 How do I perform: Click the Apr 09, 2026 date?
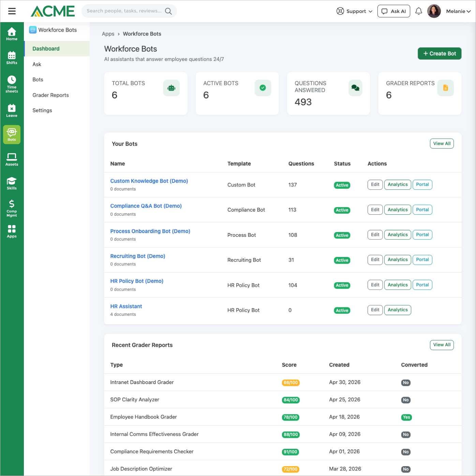[345, 434]
